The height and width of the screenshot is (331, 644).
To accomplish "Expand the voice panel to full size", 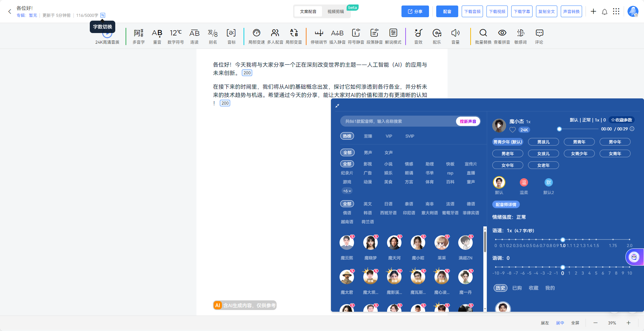I will pos(338,106).
